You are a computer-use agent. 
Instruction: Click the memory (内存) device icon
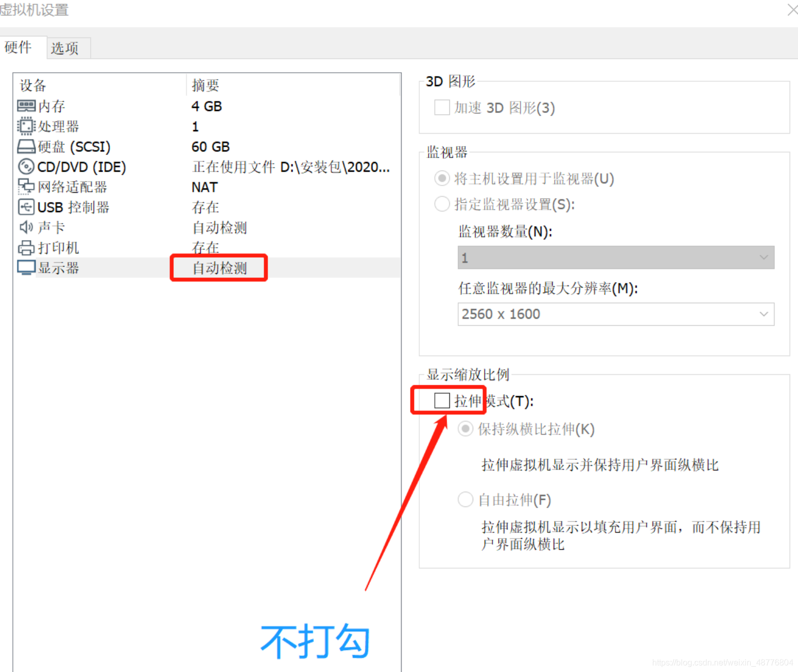pyautogui.click(x=26, y=106)
